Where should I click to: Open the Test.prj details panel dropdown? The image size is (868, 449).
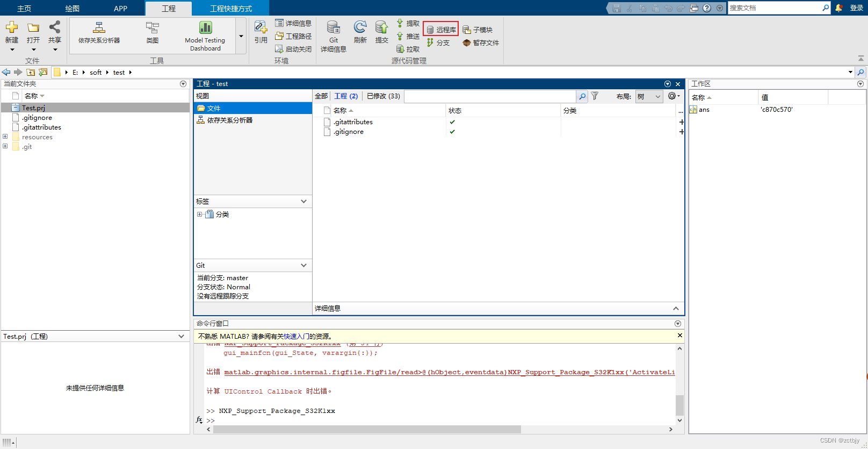[x=182, y=336]
